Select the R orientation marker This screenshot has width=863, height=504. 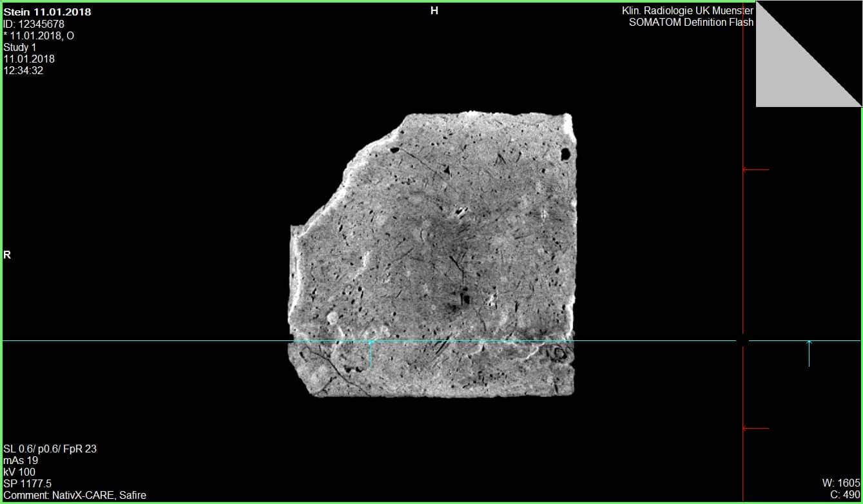tap(7, 255)
